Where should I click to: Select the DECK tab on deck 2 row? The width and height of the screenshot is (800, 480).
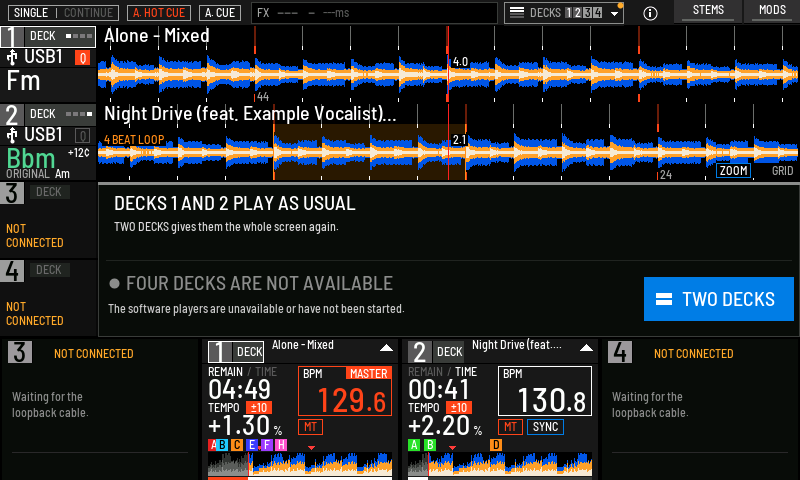click(60, 114)
